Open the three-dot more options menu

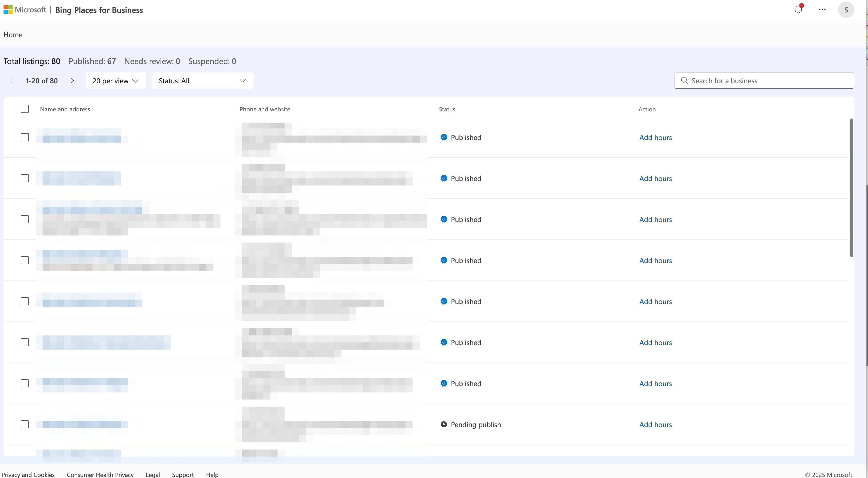click(x=822, y=10)
